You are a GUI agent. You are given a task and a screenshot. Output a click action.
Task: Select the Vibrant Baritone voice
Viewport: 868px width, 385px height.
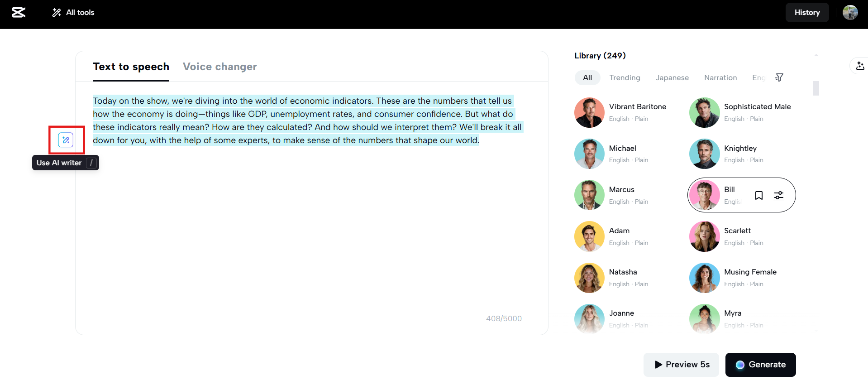[x=589, y=112]
